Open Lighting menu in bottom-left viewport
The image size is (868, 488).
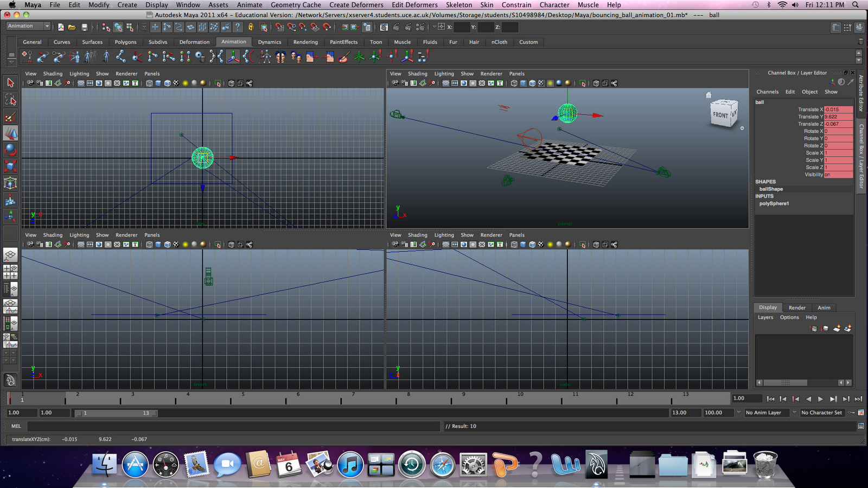[79, 235]
